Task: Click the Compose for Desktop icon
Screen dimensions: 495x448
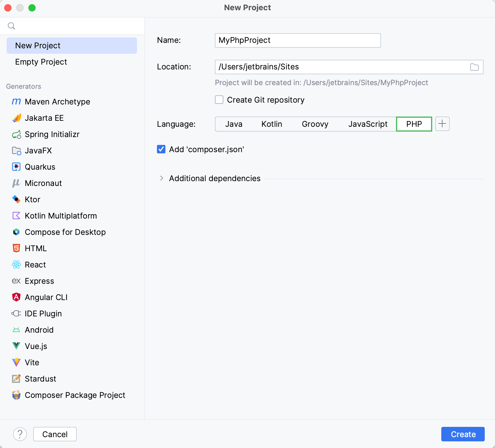Action: 16,232
